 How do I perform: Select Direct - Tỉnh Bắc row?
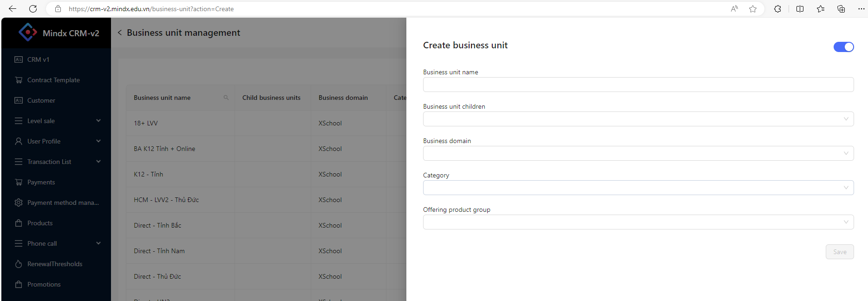tap(266, 225)
